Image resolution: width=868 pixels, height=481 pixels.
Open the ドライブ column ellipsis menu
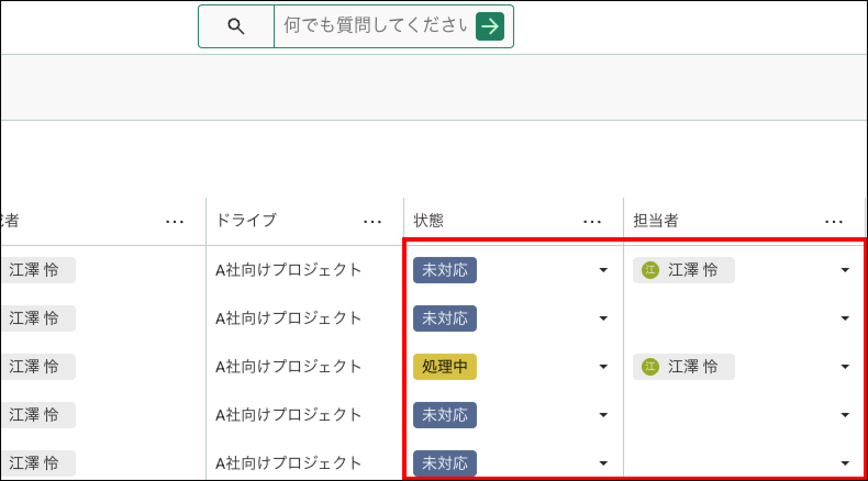click(372, 222)
